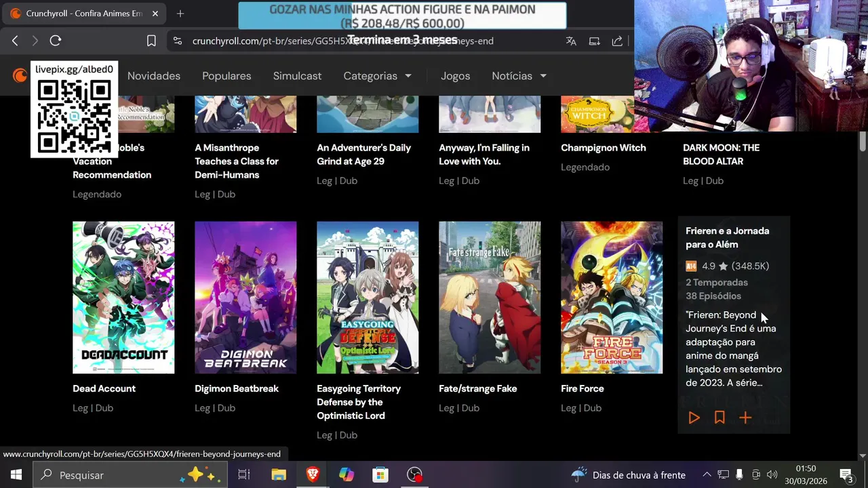The image size is (868, 488).
Task: Open the Digimon Beatbreak poster
Action: (x=245, y=297)
